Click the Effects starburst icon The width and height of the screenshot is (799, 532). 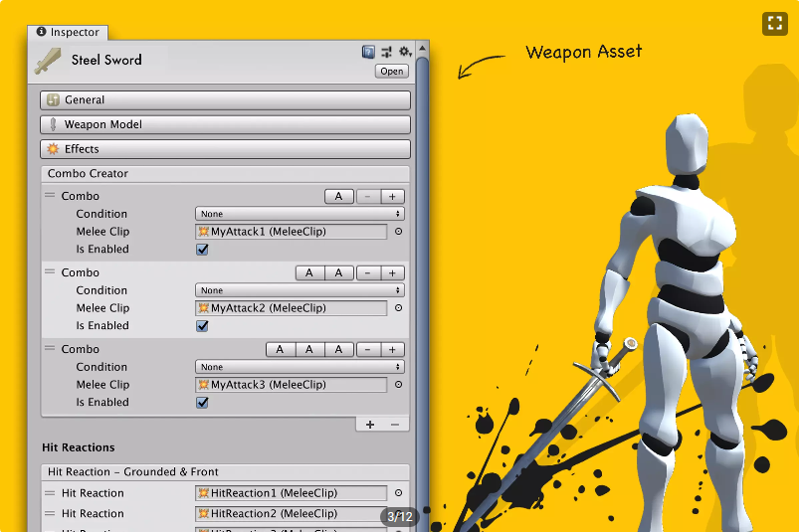point(53,148)
